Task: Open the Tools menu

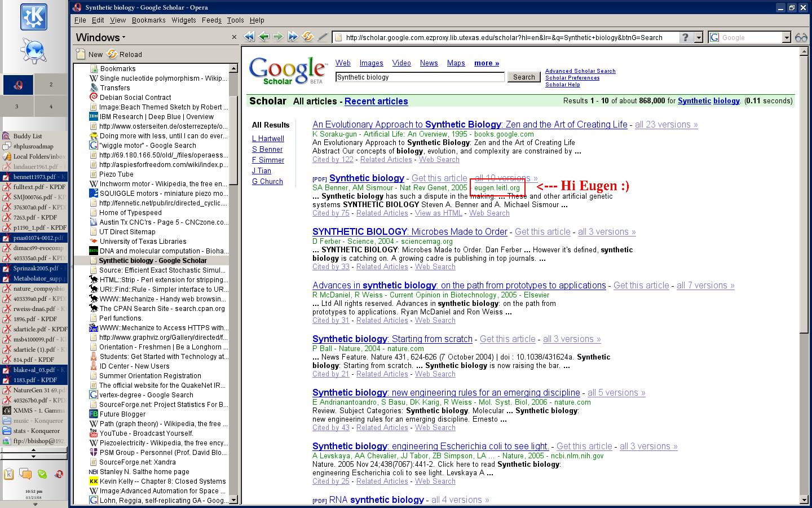Action: [236, 20]
